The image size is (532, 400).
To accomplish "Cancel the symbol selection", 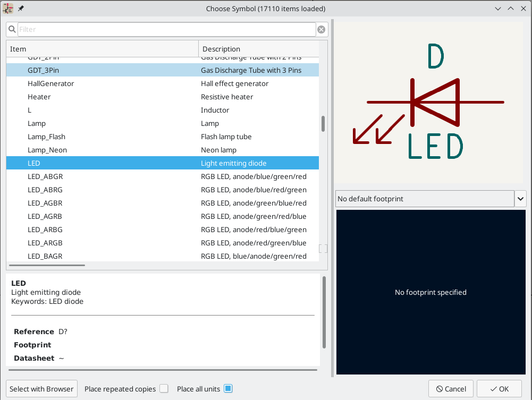I will pos(451,388).
